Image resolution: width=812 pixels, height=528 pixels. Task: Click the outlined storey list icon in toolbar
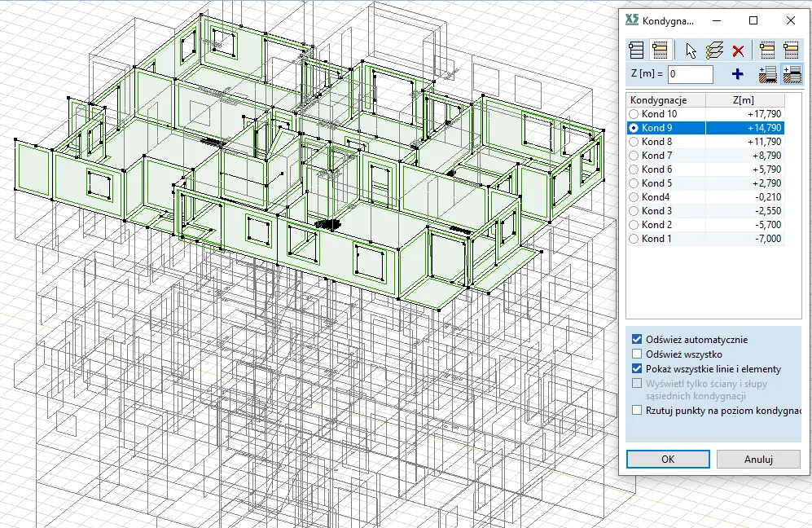[638, 51]
